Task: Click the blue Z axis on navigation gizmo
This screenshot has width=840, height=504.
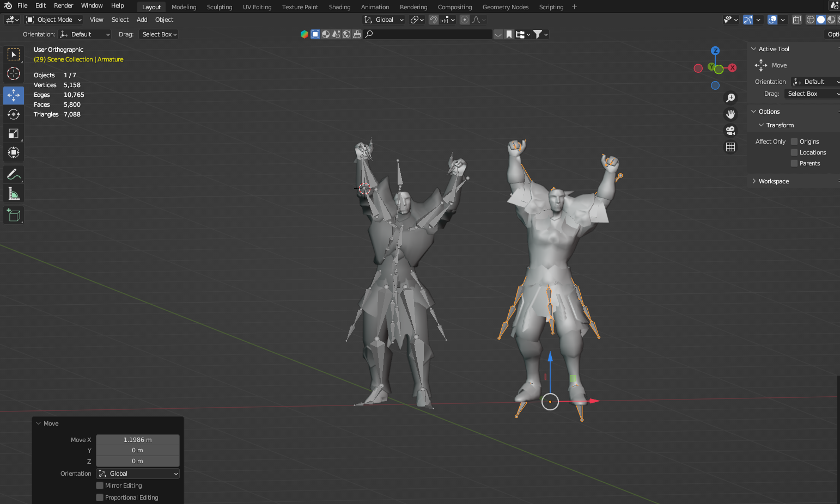Action: 715,51
